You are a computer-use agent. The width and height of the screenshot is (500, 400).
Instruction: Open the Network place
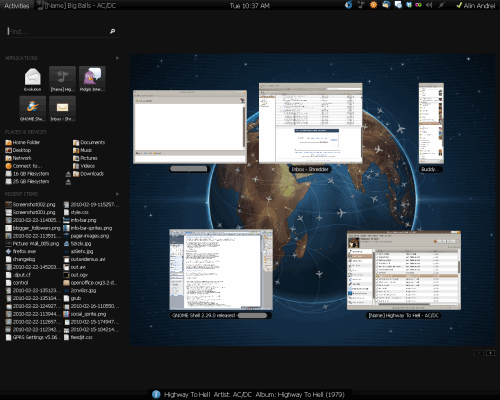click(x=19, y=158)
